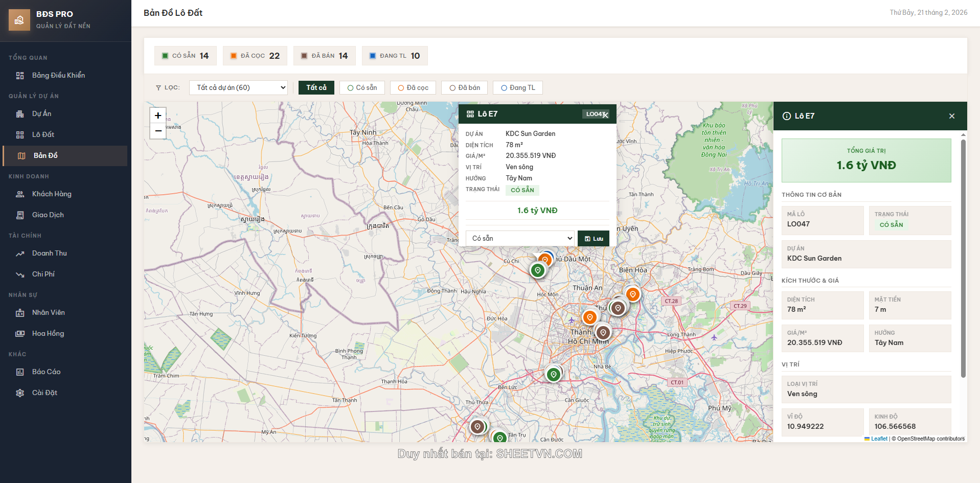The image size is (980, 483).
Task: Select the Đã cọc filter option
Action: [x=413, y=88]
